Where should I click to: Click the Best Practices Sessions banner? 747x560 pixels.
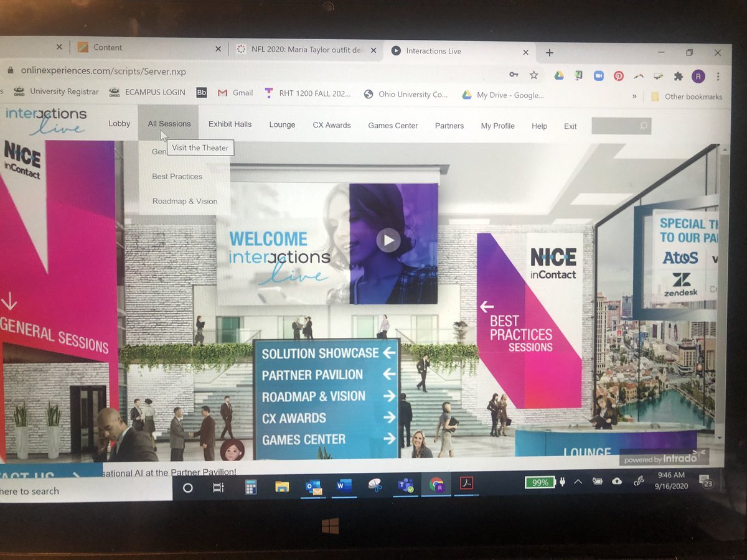[x=529, y=320]
